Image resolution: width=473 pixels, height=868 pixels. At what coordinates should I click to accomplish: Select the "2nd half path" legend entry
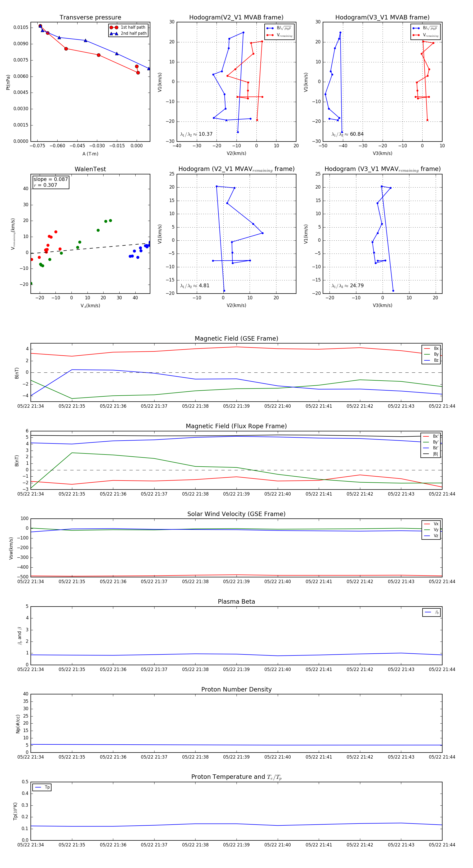click(128, 33)
